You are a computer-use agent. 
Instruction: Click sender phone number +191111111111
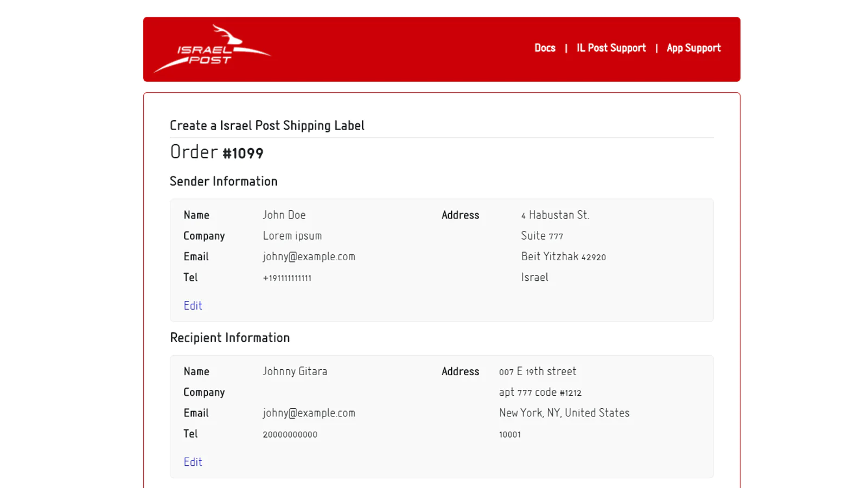coord(287,278)
